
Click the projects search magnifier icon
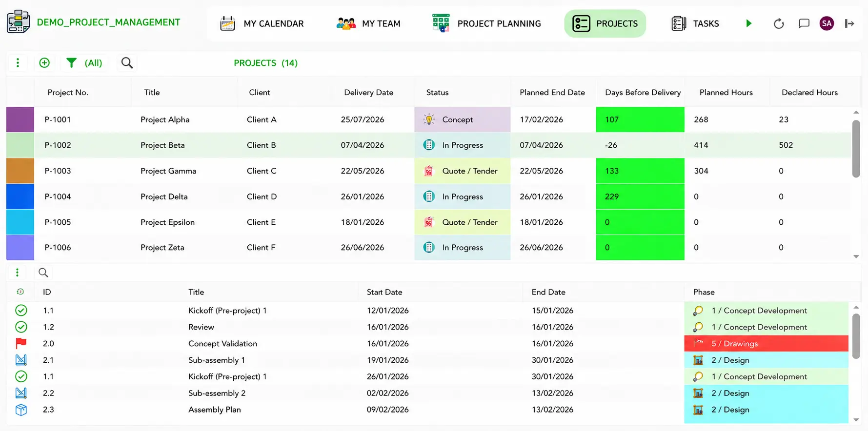click(127, 63)
